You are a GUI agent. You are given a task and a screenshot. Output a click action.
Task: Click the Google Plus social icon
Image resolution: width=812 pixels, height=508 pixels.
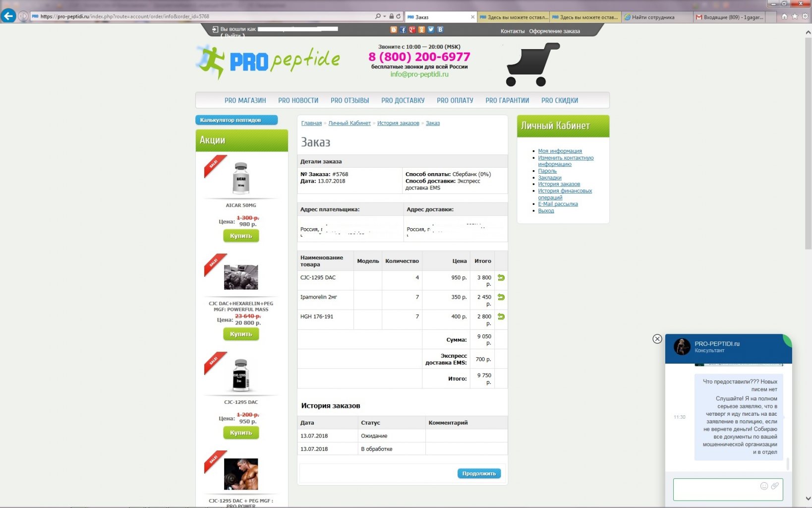(412, 30)
